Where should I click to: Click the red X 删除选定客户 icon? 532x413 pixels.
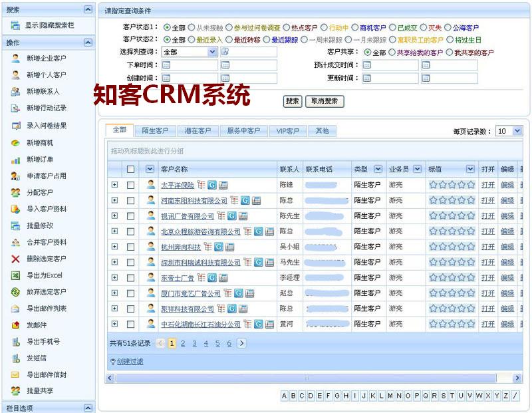(x=15, y=259)
